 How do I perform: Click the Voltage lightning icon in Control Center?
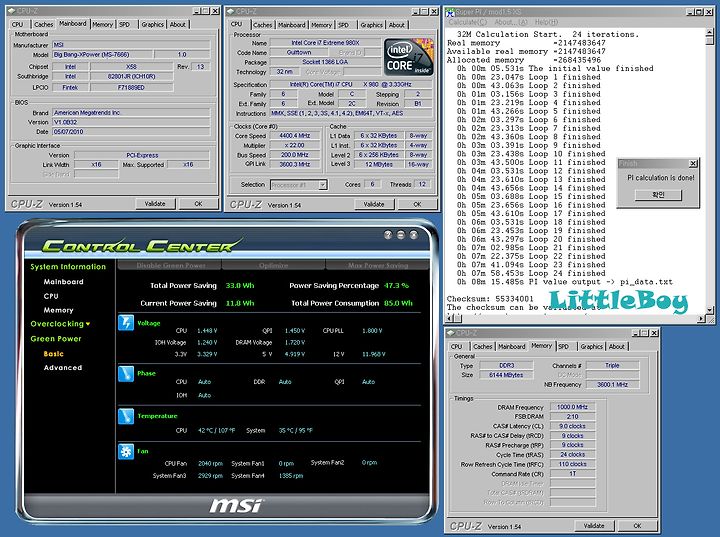pyautogui.click(x=126, y=322)
